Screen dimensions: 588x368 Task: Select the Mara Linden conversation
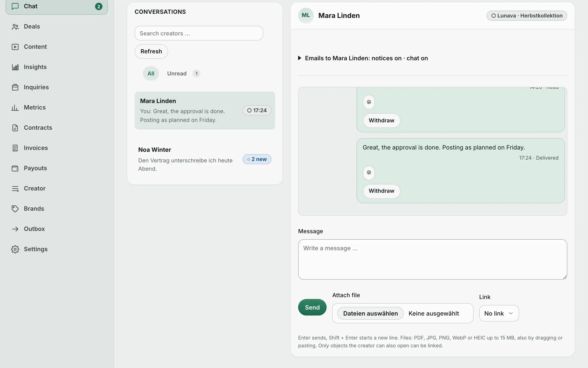[x=205, y=110]
